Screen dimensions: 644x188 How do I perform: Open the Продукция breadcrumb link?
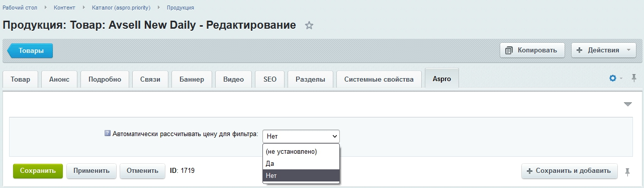click(180, 8)
